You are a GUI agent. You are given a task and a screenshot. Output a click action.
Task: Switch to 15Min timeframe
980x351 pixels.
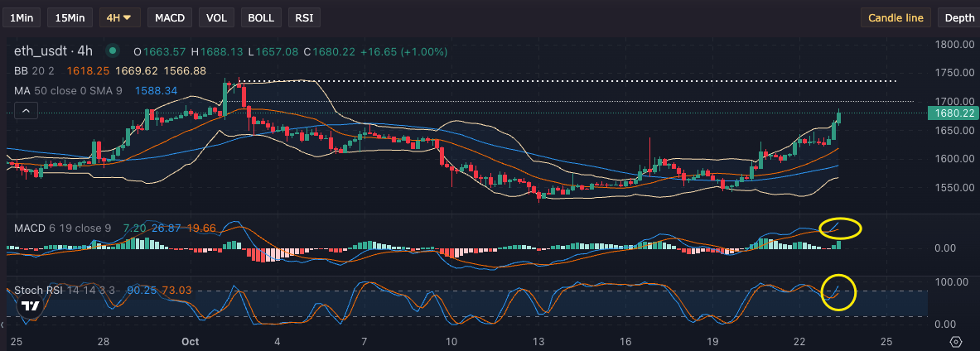(70, 17)
